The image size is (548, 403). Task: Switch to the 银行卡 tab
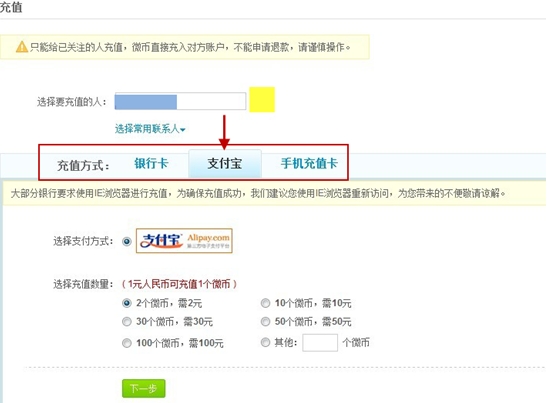pyautogui.click(x=151, y=163)
